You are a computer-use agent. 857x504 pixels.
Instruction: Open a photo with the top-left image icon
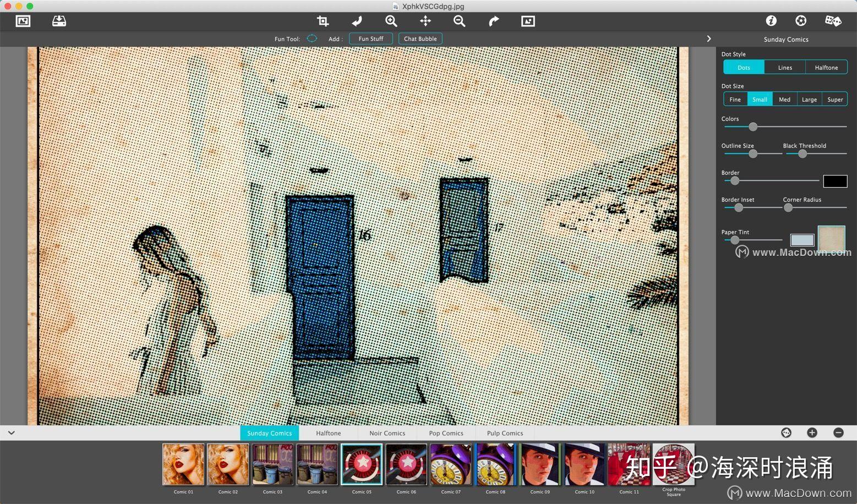(23, 21)
